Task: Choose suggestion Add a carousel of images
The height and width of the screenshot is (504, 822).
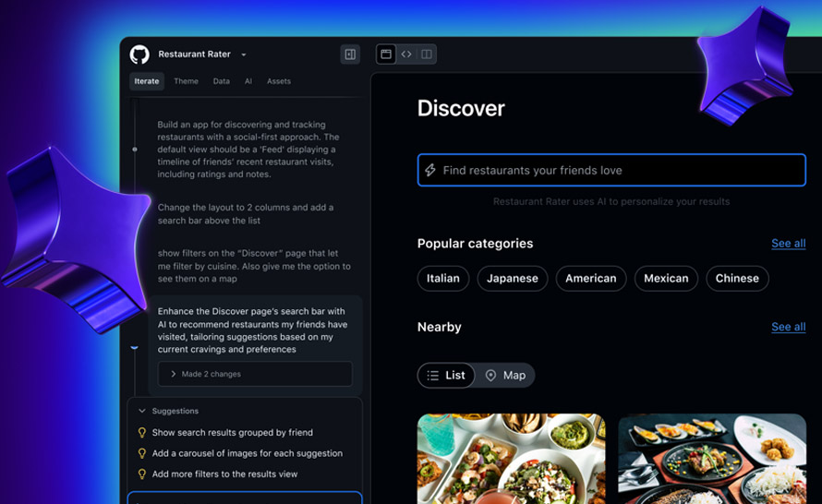Action: point(247,453)
